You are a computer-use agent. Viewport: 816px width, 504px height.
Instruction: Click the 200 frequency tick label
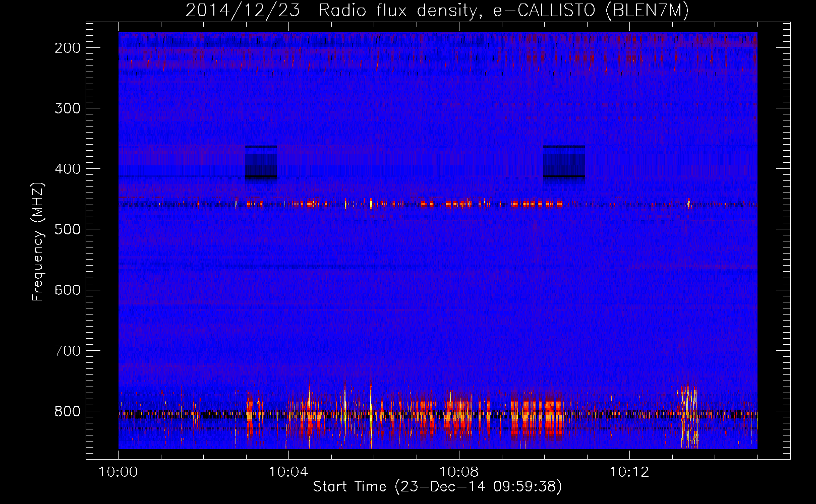tap(67, 48)
